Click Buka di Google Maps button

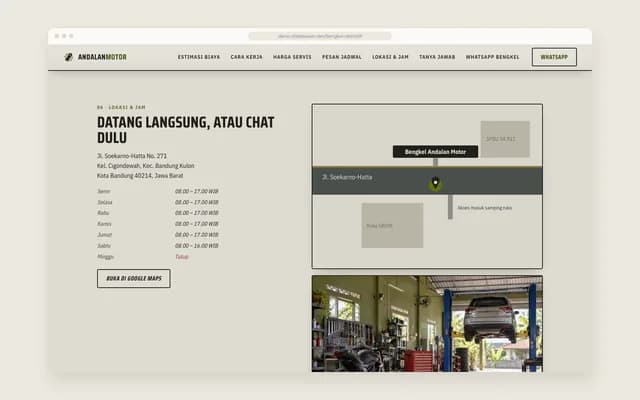click(x=134, y=278)
